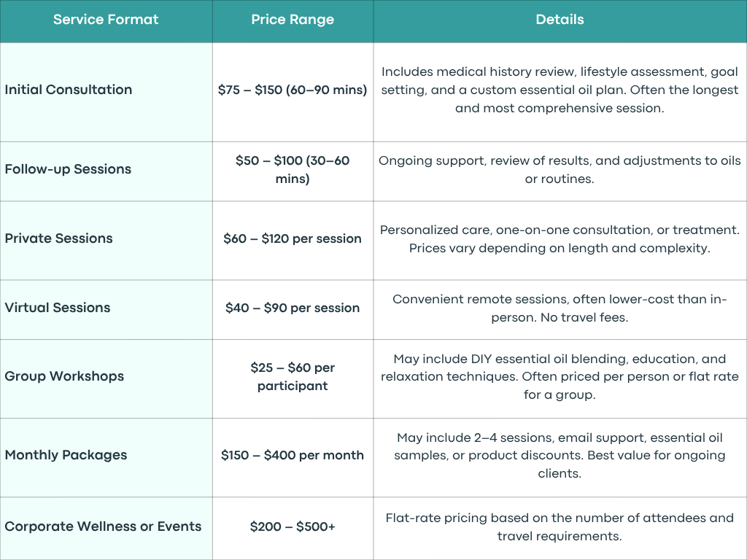
Task: Select the Private Sessions row label
Action: (58, 238)
